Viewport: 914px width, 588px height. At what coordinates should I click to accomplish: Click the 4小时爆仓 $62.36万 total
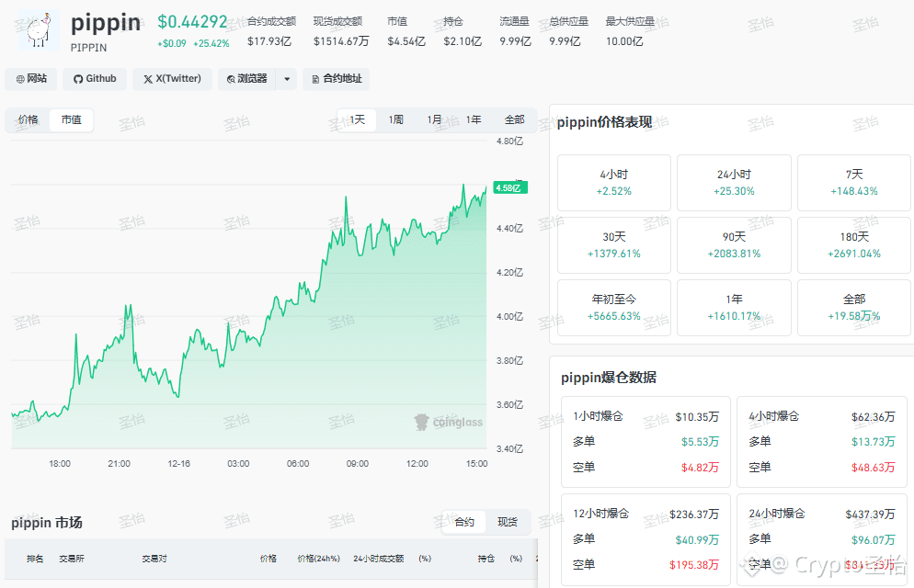click(x=873, y=417)
